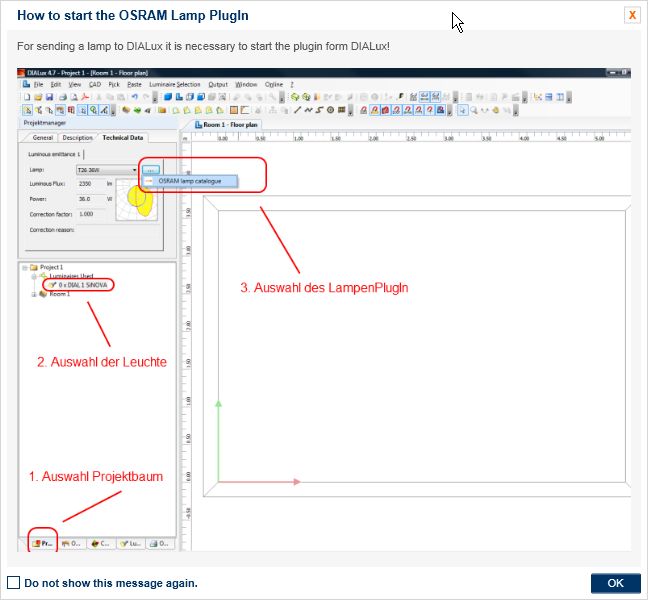Click the New file toolbar icon
Image resolution: width=648 pixels, height=600 pixels.
pos(27,97)
